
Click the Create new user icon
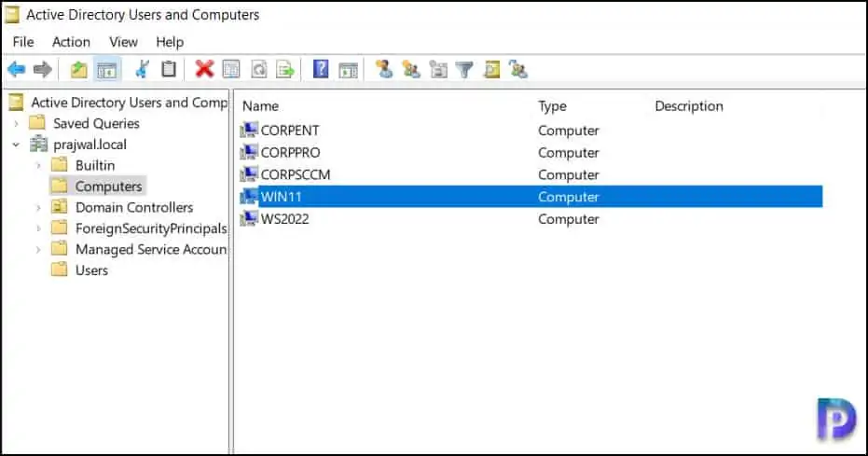pos(383,69)
